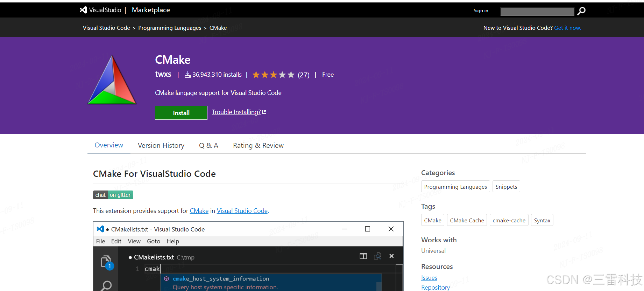
Task: Open the CMake link in description
Action: [x=199, y=211]
